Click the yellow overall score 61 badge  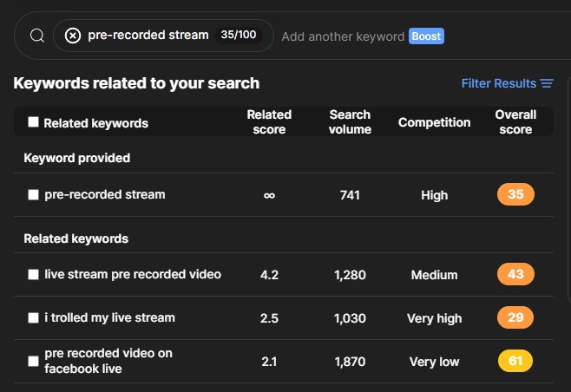(515, 361)
